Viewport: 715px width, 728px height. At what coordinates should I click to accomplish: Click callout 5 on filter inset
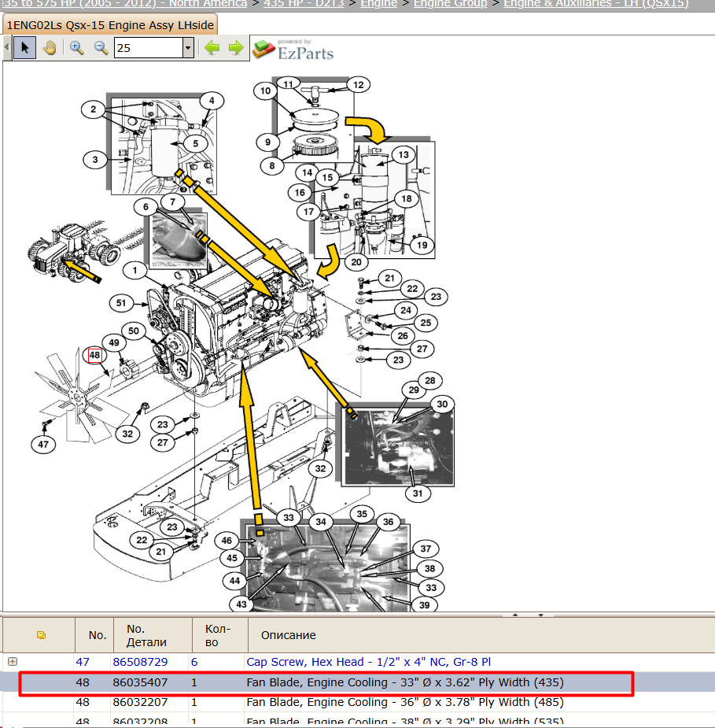click(x=195, y=143)
